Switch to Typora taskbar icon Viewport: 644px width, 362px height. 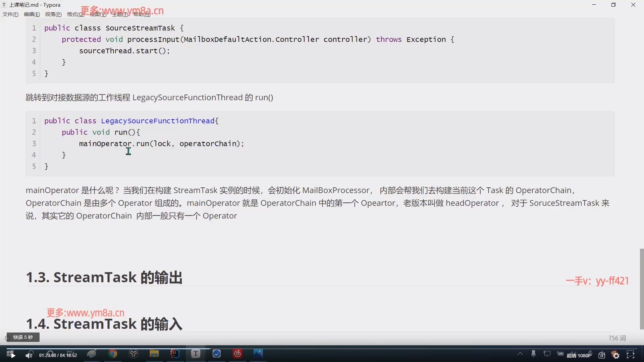(x=196, y=354)
